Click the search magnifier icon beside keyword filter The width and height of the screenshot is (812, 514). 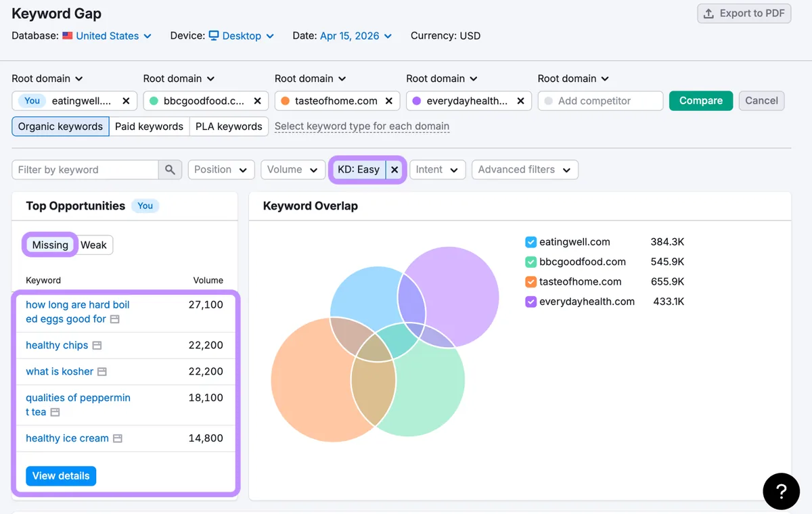tap(170, 170)
